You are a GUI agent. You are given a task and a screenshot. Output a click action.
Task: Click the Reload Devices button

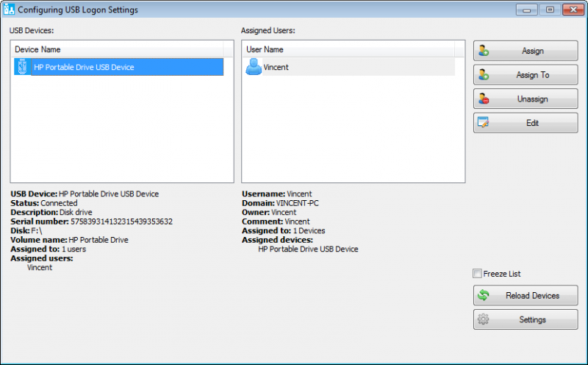coord(526,296)
